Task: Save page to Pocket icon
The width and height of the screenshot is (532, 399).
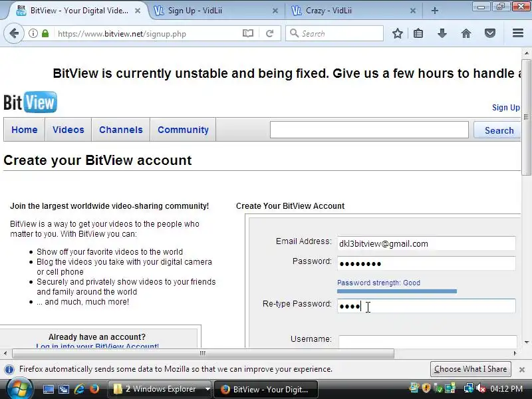Action: tap(490, 34)
